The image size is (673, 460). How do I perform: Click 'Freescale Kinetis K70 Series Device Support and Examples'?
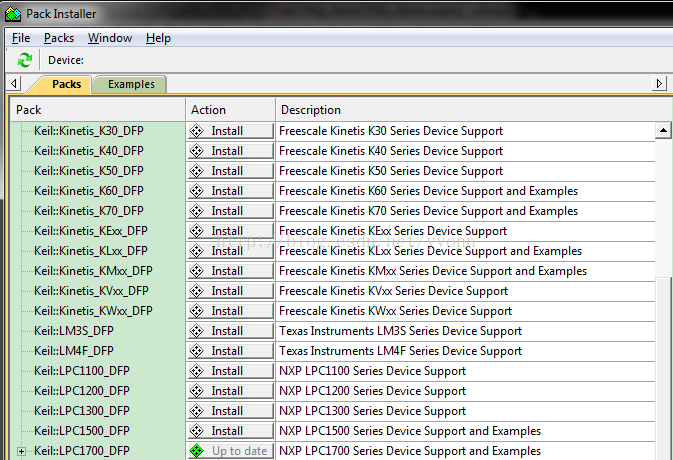(428, 211)
